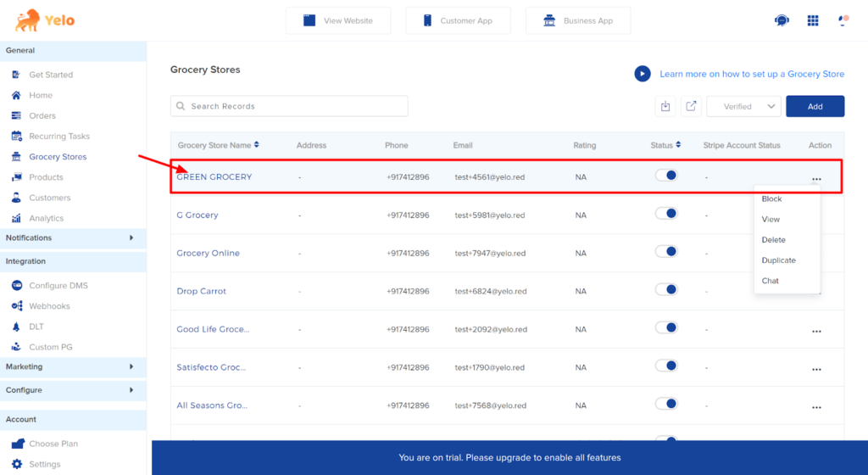Click the export share icon
The width and height of the screenshot is (868, 475).
692,106
